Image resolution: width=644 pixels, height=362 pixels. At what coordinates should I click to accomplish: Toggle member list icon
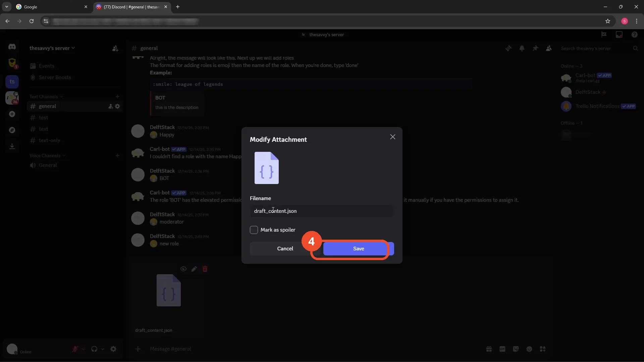point(549,48)
